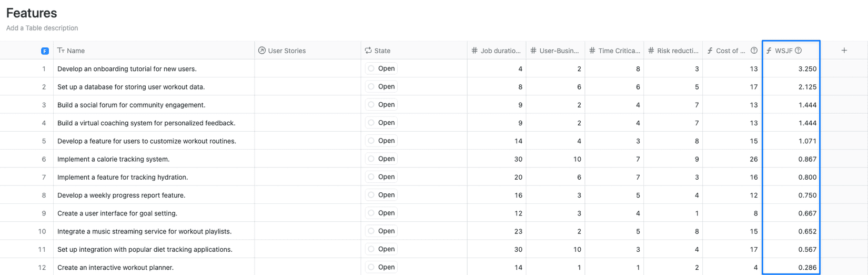This screenshot has height=275, width=868.
Task: Click the Name column header
Action: [x=76, y=51]
